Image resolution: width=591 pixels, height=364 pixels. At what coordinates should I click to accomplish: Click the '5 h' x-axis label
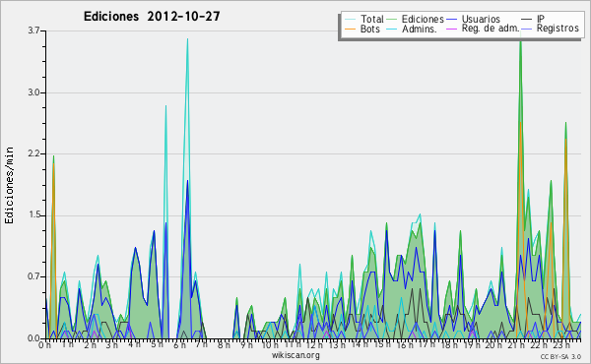(x=157, y=344)
